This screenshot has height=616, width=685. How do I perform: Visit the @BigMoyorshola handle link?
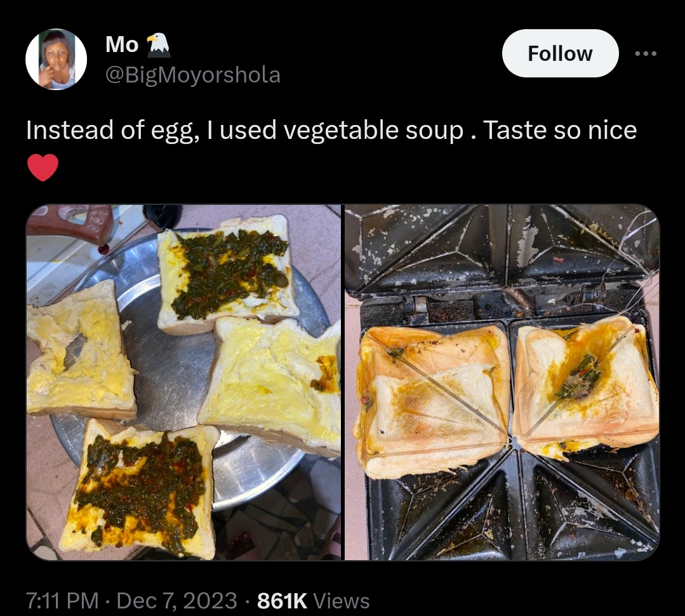(x=193, y=75)
